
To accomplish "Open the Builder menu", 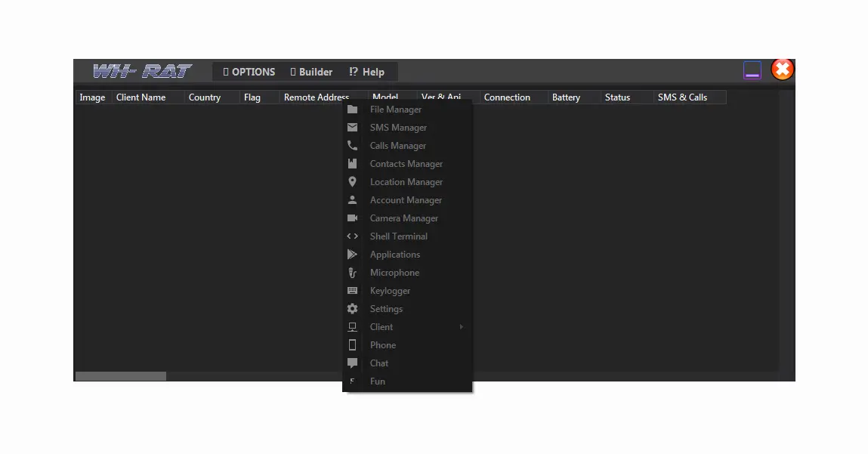I will pyautogui.click(x=311, y=71).
